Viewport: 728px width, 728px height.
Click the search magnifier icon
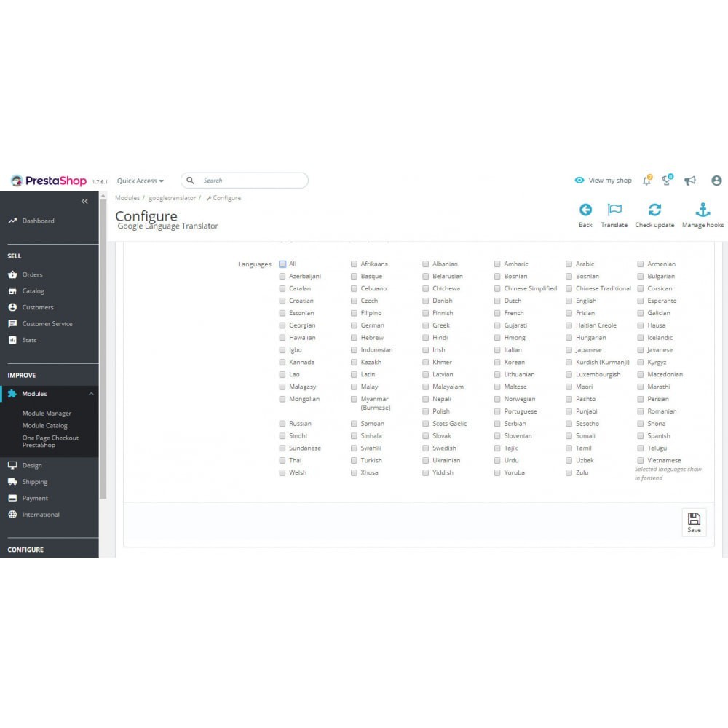(x=190, y=180)
